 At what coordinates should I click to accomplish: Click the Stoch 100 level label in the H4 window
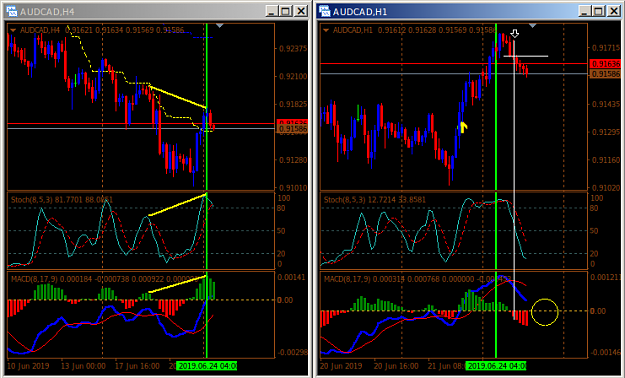click(284, 198)
